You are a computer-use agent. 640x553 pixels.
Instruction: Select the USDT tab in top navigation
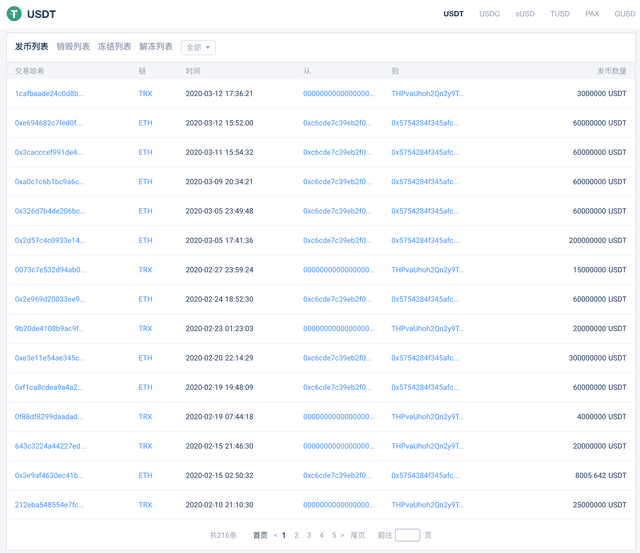(453, 14)
